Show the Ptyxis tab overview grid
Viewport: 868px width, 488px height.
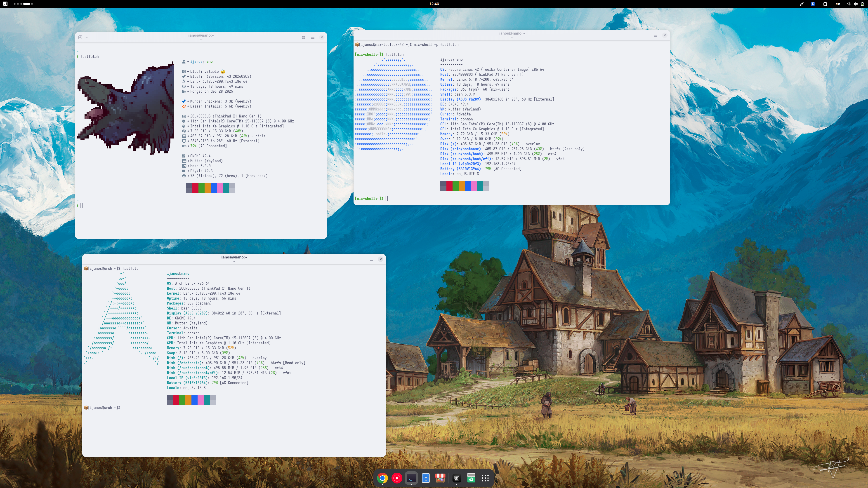point(304,37)
